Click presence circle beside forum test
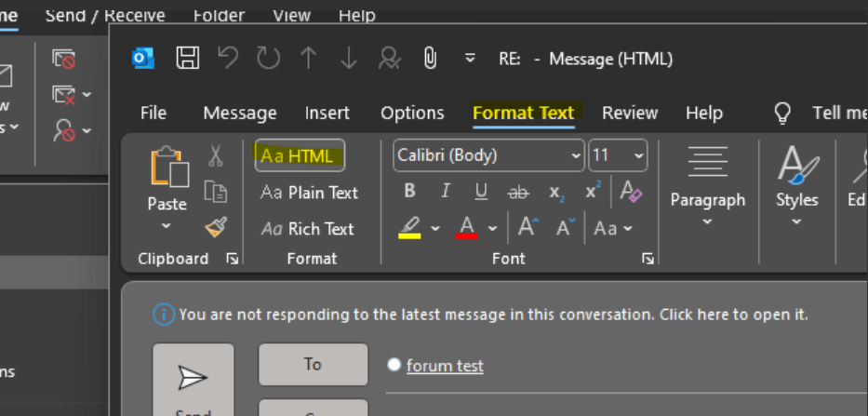Screen dimensions: 868x416 (x=394, y=365)
